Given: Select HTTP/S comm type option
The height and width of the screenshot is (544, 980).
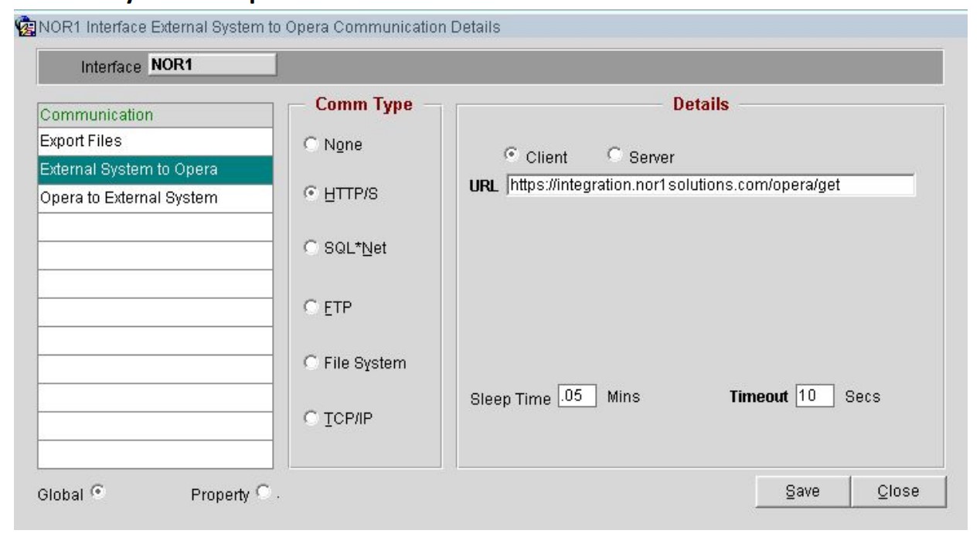Looking at the screenshot, I should point(311,195).
